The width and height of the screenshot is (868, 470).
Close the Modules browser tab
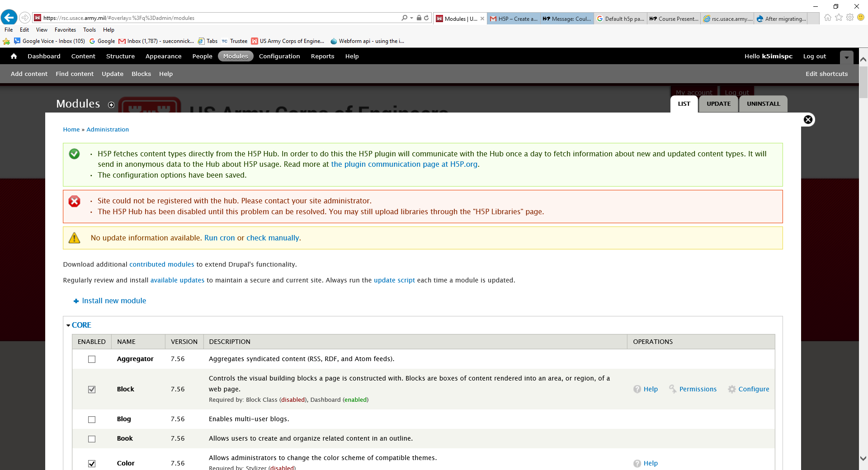pos(482,19)
